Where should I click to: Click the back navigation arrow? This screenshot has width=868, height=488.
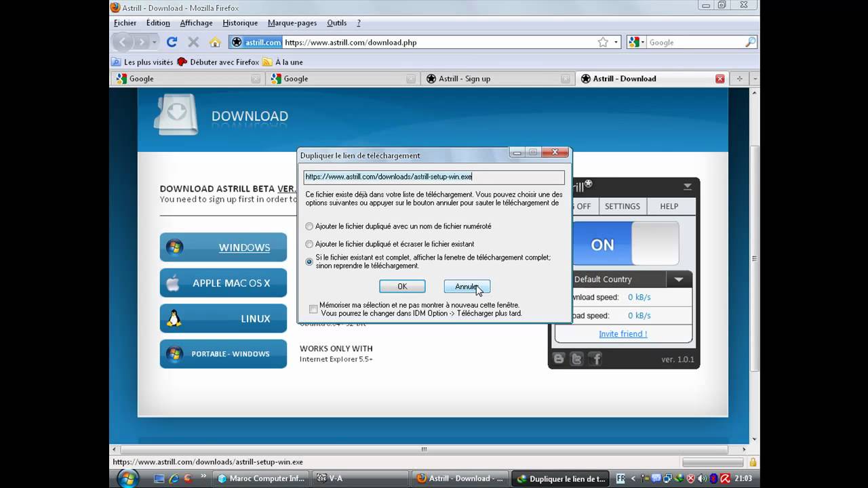coord(123,42)
